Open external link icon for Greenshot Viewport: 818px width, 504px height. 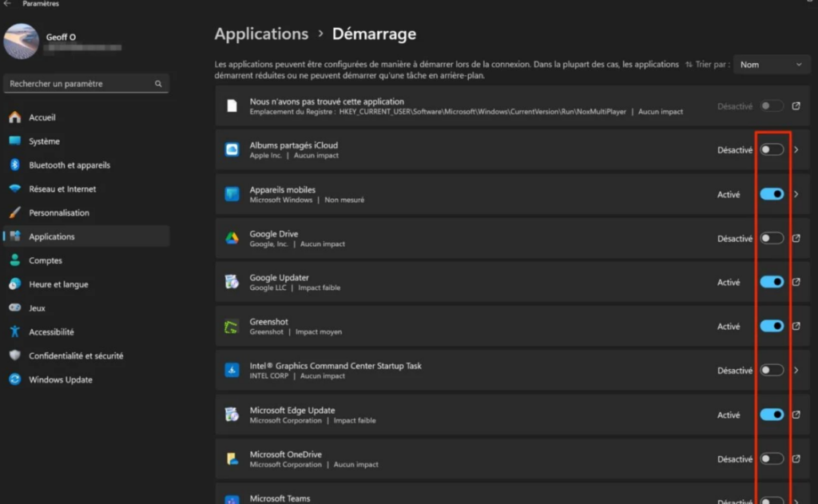[x=796, y=326]
